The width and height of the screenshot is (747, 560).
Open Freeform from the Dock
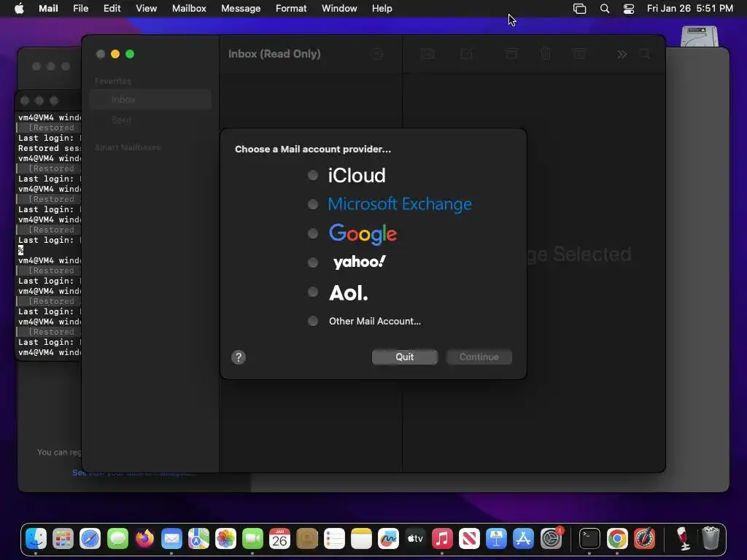pyautogui.click(x=388, y=539)
